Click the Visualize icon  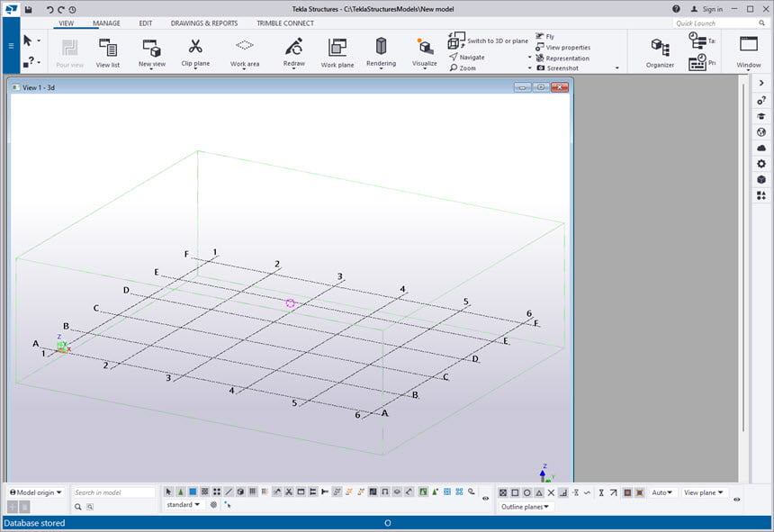(425, 47)
